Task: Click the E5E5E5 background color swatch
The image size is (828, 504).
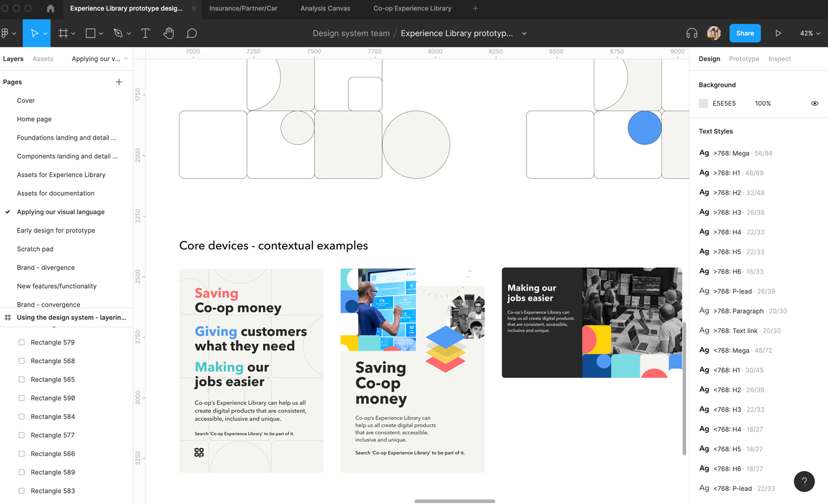Action: [x=703, y=104]
